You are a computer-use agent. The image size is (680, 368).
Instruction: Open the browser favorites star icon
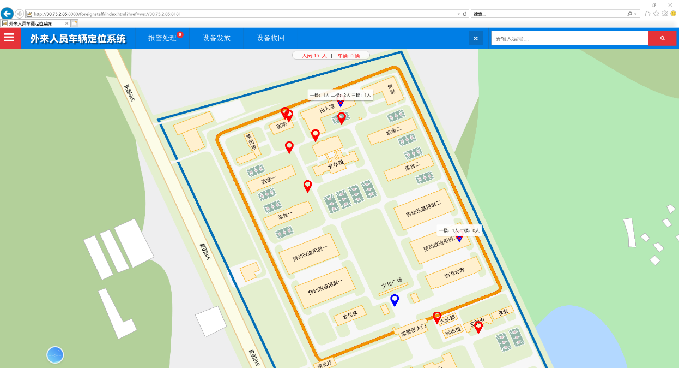pos(656,13)
